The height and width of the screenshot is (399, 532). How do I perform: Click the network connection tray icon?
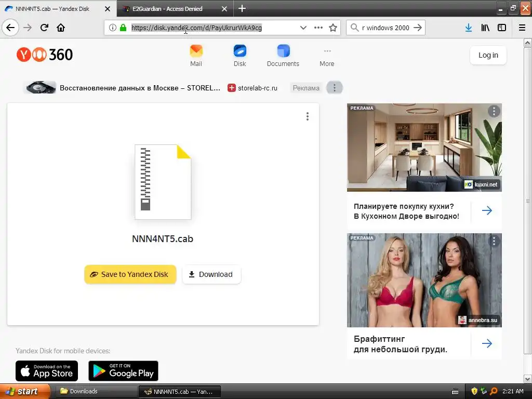pyautogui.click(x=484, y=391)
